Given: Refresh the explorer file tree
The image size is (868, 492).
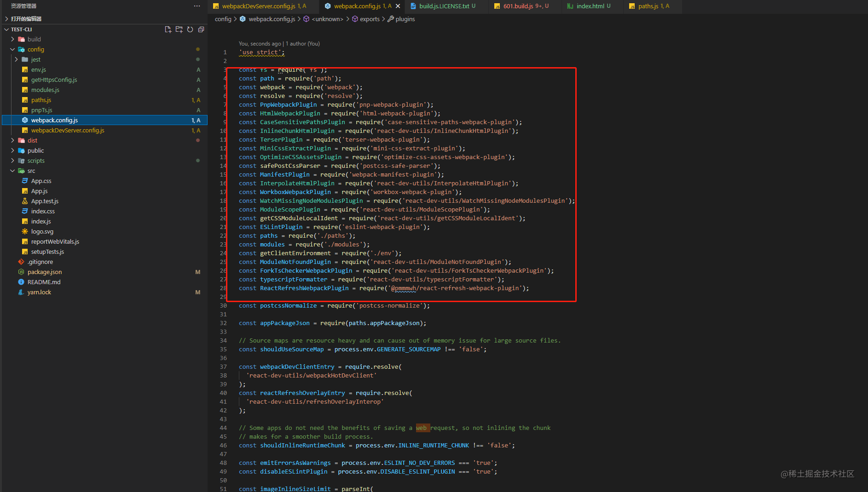Looking at the screenshot, I should click(x=190, y=29).
